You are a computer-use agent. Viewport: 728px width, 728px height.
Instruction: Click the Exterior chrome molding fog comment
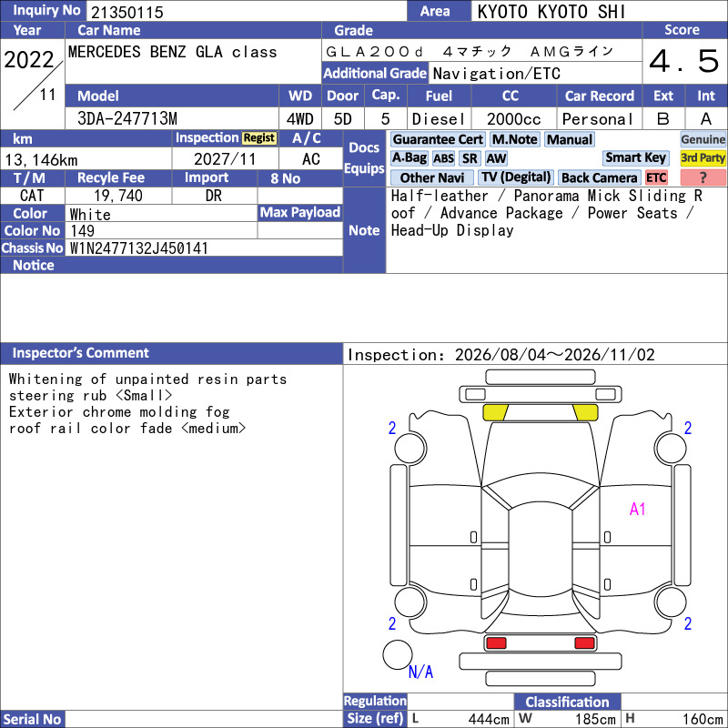119,412
